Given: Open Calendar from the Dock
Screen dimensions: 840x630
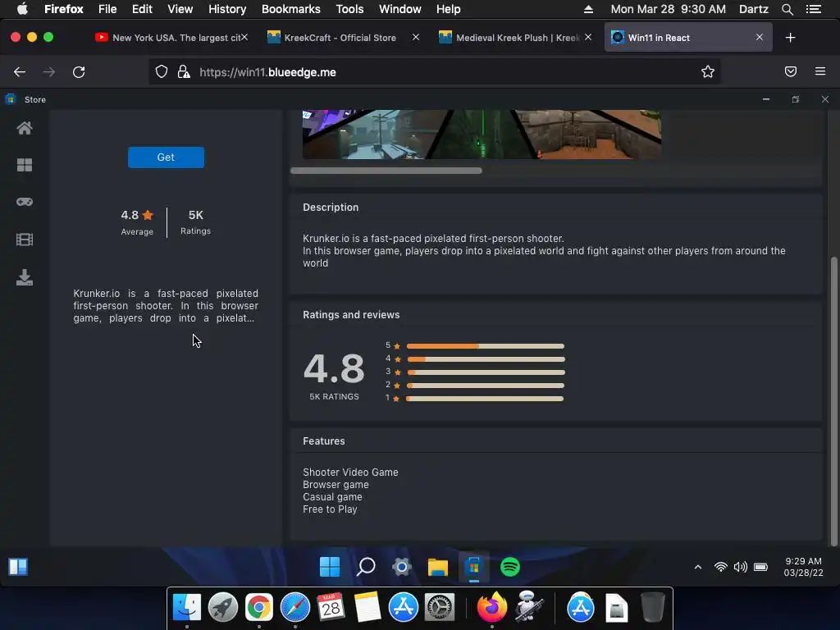Looking at the screenshot, I should [x=331, y=608].
